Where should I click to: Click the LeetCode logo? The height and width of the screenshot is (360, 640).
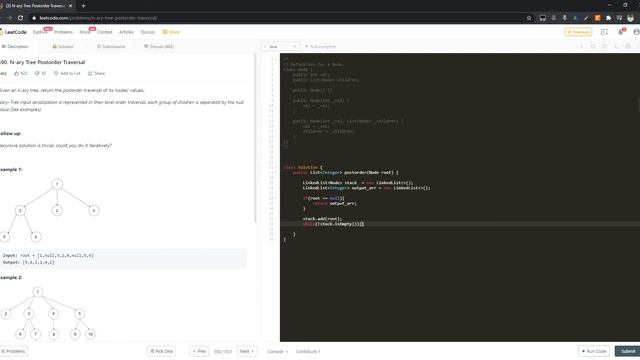(13, 32)
